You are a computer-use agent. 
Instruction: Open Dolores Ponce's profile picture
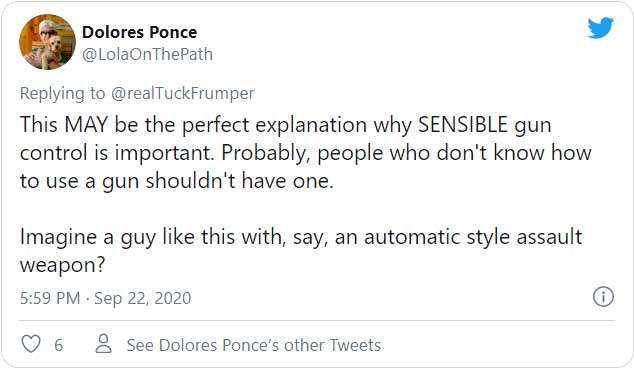point(47,42)
